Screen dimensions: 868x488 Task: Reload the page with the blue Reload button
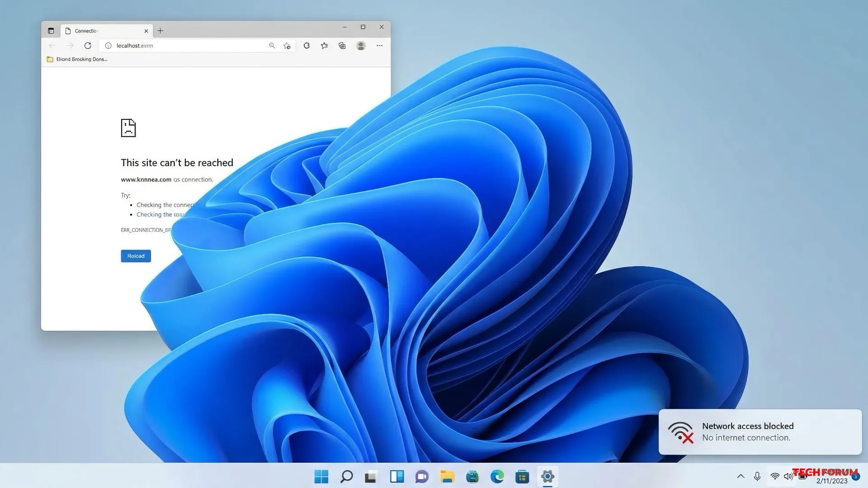pyautogui.click(x=136, y=256)
